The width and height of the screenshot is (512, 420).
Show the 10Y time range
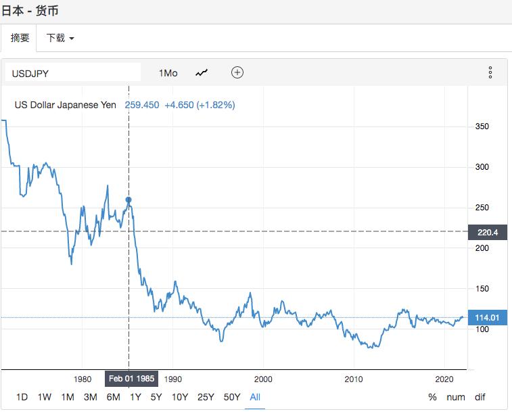(180, 397)
